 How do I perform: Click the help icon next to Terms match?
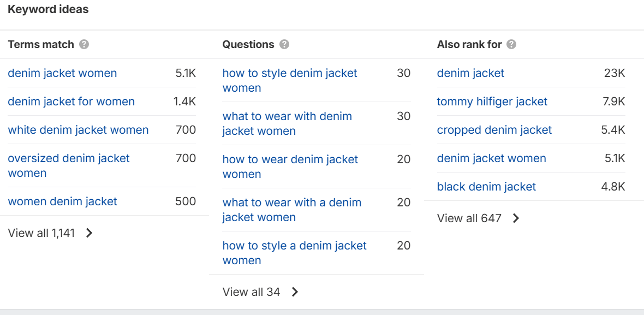(x=85, y=44)
